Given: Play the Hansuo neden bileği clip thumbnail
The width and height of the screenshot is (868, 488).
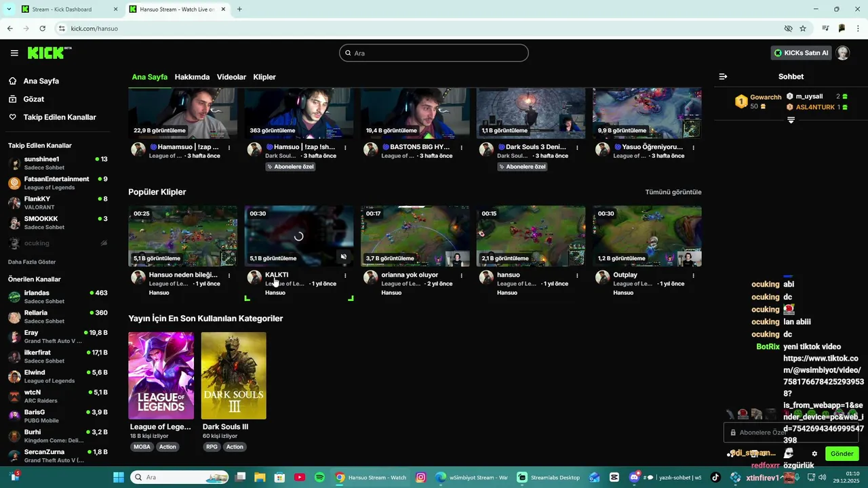Looking at the screenshot, I should [x=183, y=236].
